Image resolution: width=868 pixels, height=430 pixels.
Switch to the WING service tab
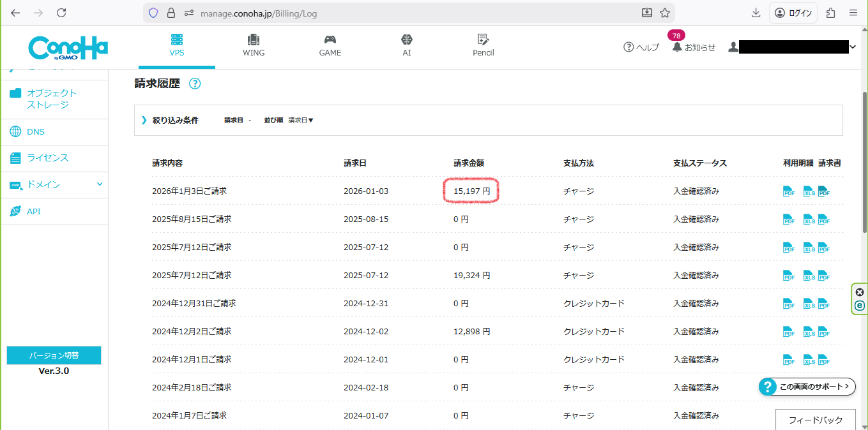coord(254,45)
